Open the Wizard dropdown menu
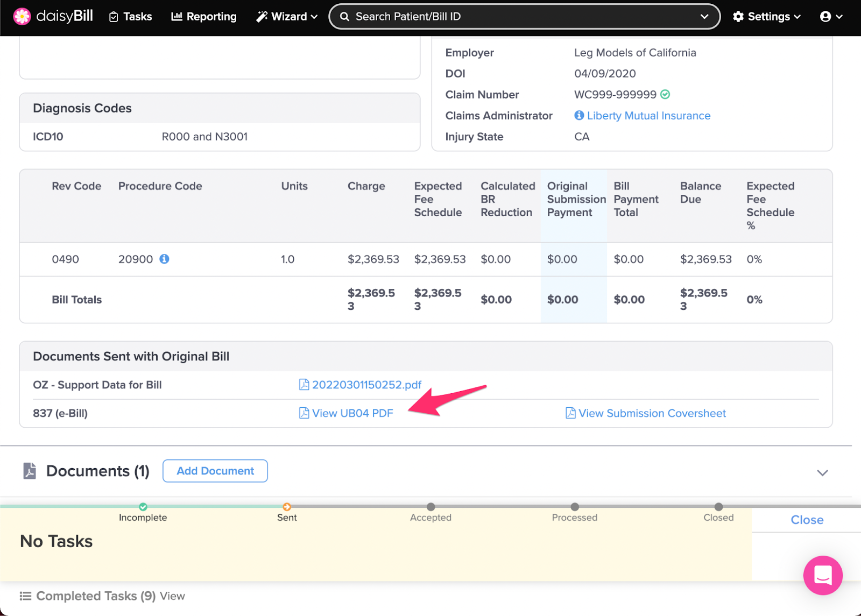861x616 pixels. [x=287, y=17]
